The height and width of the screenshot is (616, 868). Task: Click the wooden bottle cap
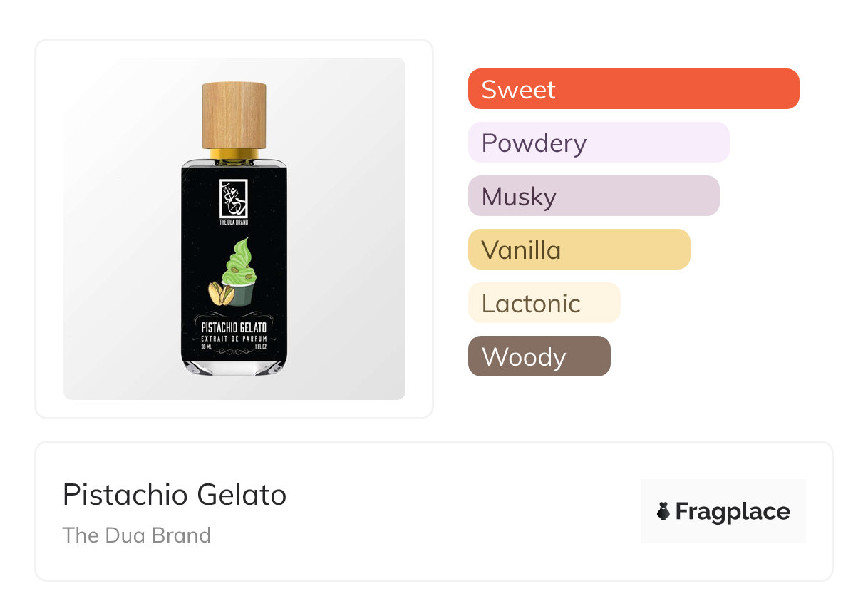pos(234,115)
